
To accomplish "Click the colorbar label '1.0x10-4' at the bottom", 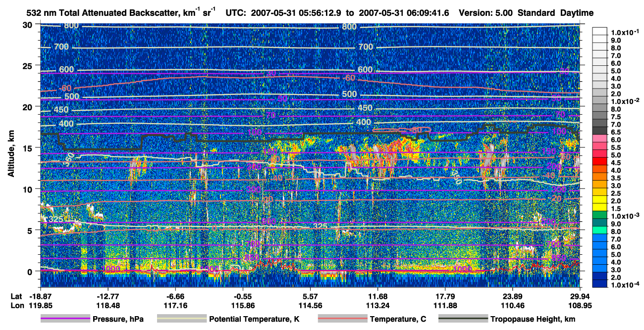I will pyautogui.click(x=625, y=284).
